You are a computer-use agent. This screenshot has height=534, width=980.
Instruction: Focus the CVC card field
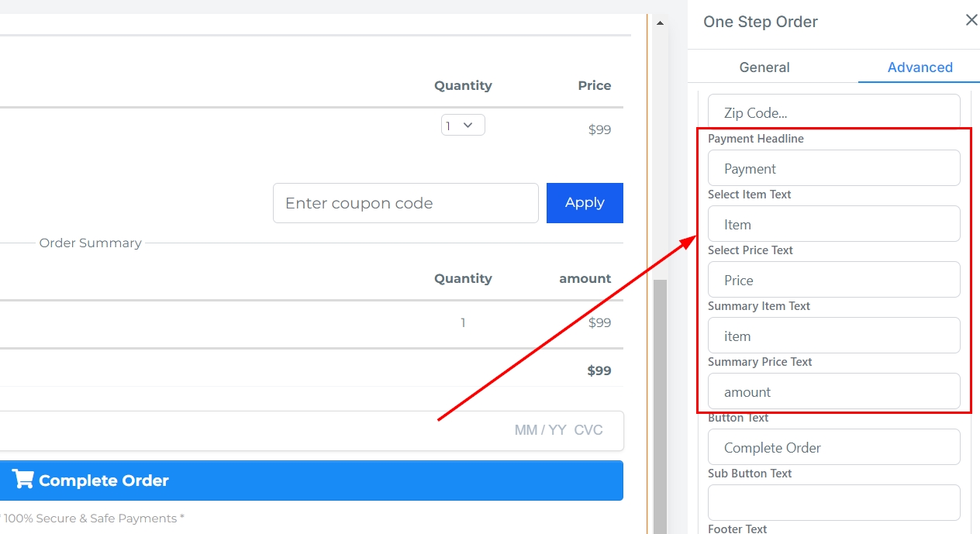[588, 430]
